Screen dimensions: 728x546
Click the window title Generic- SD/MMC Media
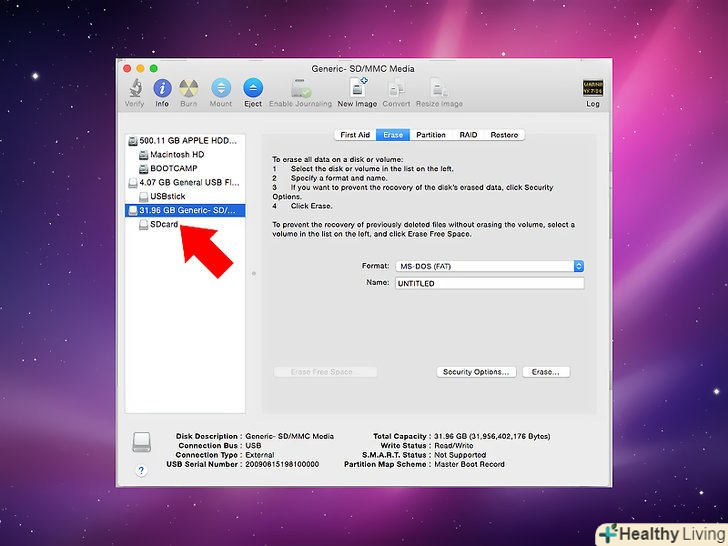[363, 69]
